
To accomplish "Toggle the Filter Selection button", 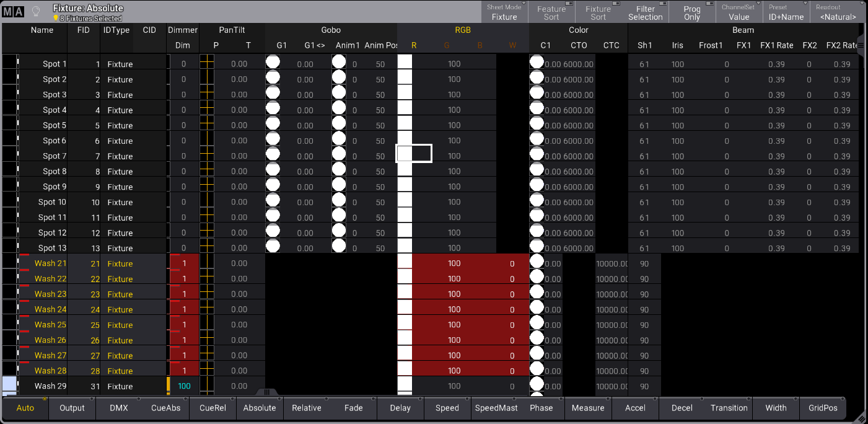I will [645, 12].
